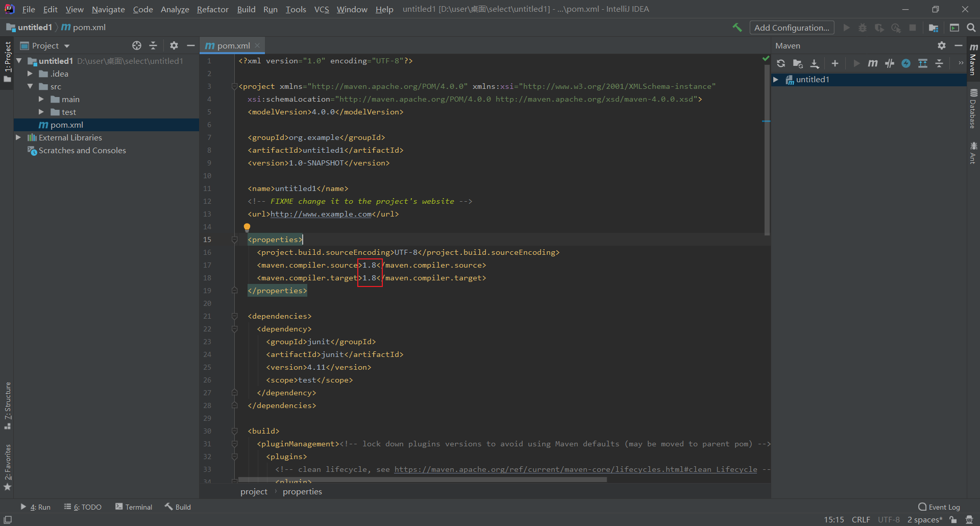The width and height of the screenshot is (980, 526).
Task: Reload All Maven Projects in the Maven panel
Action: point(781,63)
